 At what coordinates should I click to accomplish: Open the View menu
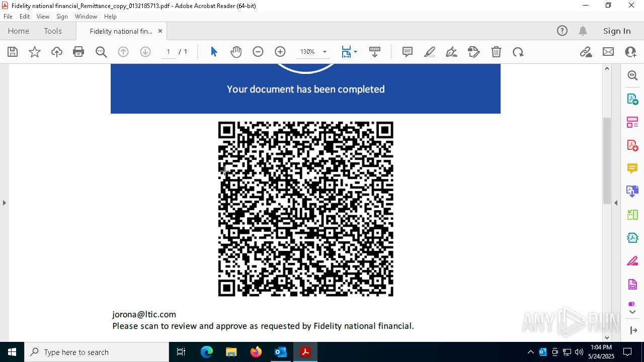point(43,17)
